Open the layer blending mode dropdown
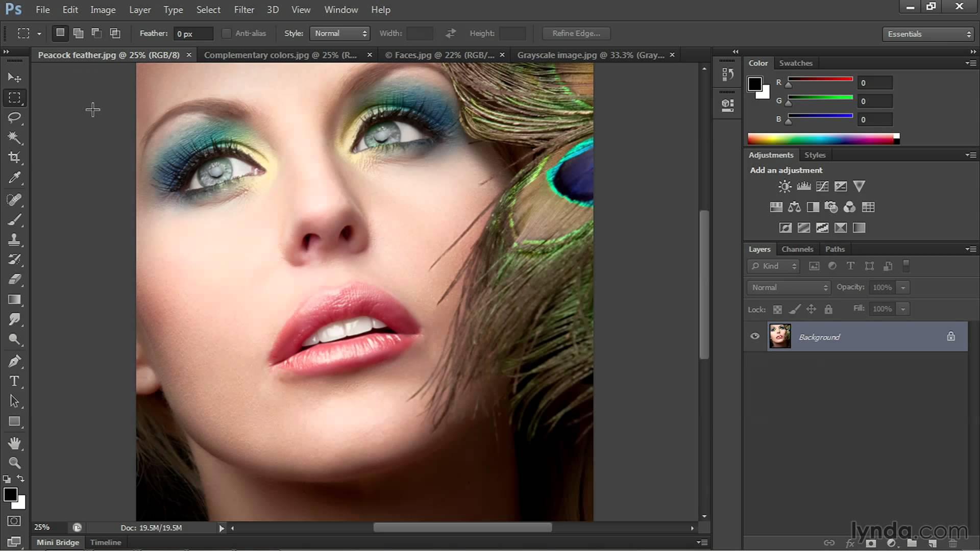Viewport: 980px width, 551px height. pos(788,287)
